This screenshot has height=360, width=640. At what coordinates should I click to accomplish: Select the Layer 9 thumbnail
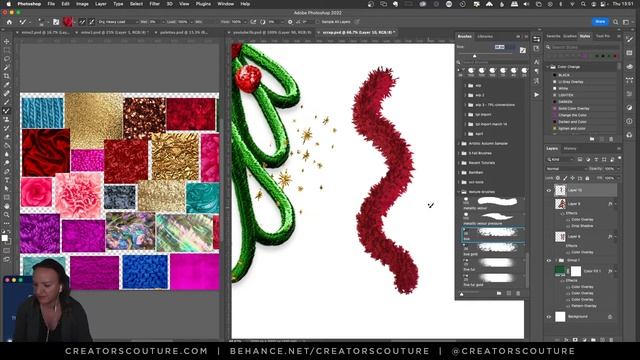pyautogui.click(x=560, y=203)
